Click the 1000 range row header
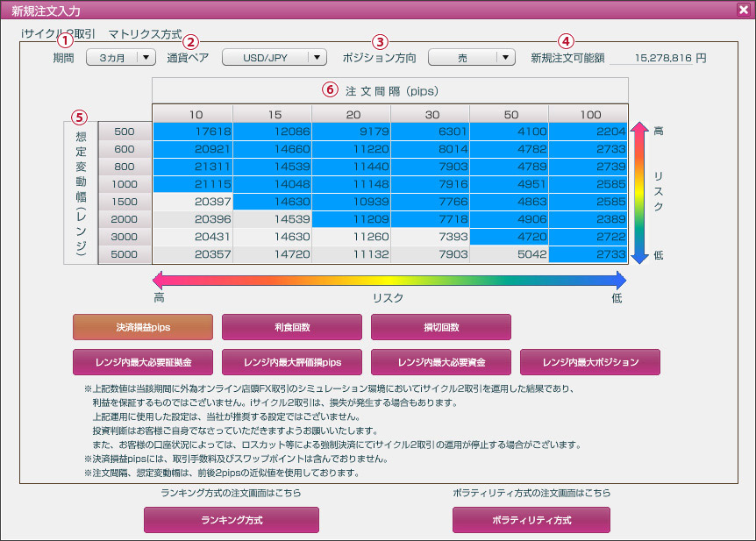 click(125, 184)
